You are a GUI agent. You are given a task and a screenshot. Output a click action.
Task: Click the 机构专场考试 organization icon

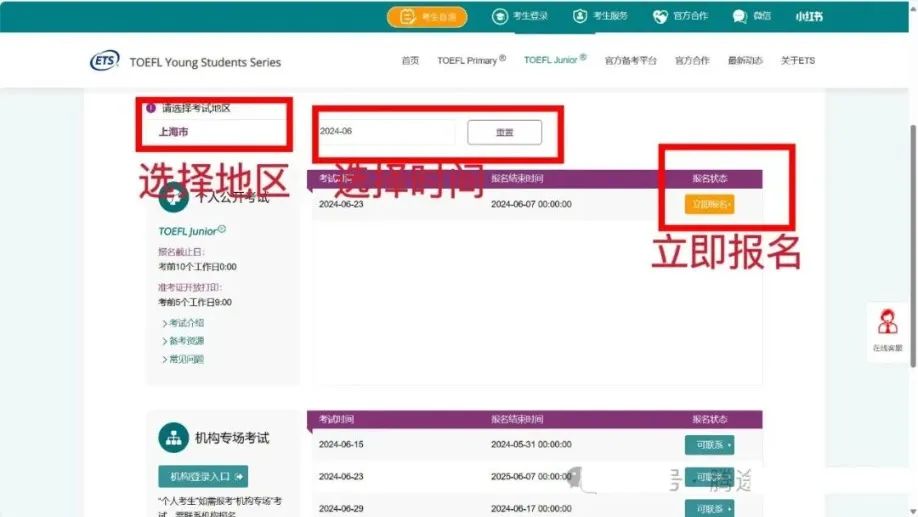pos(173,437)
